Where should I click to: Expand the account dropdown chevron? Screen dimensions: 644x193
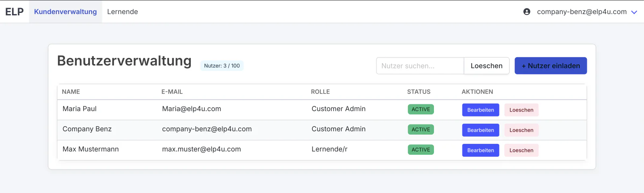click(x=634, y=12)
